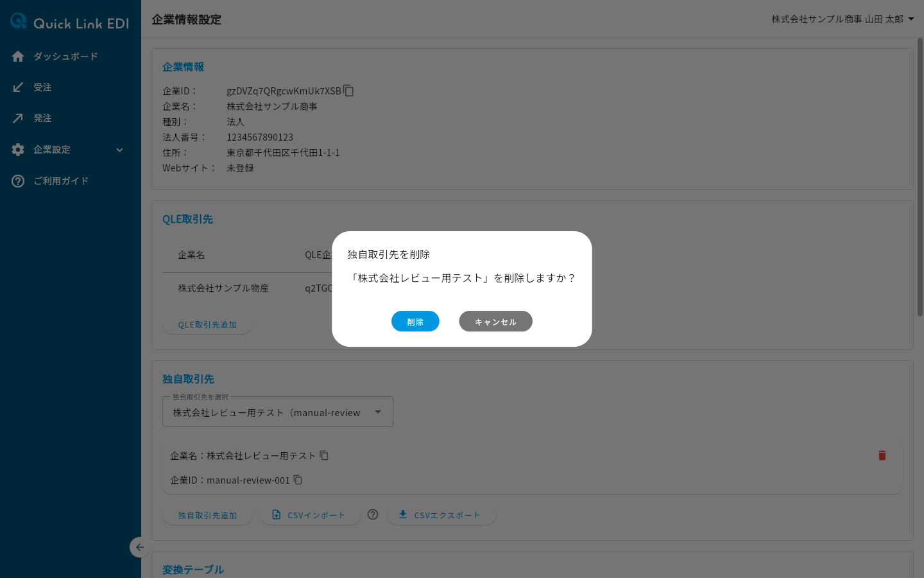
Task: Confirm deletion with the 削除 button
Action: pyautogui.click(x=415, y=321)
